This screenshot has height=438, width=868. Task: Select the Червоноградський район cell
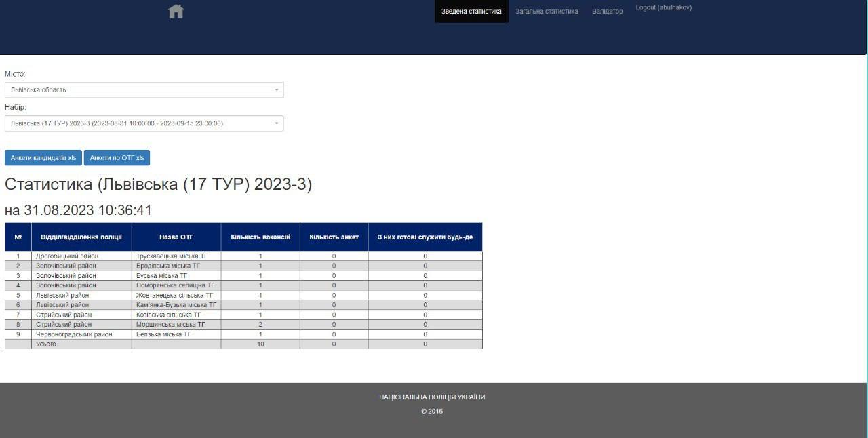[74, 334]
